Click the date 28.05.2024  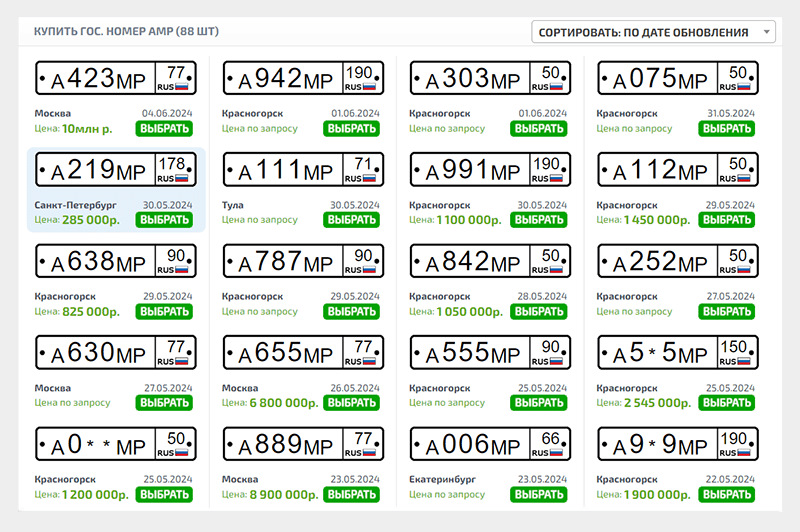[542, 296]
